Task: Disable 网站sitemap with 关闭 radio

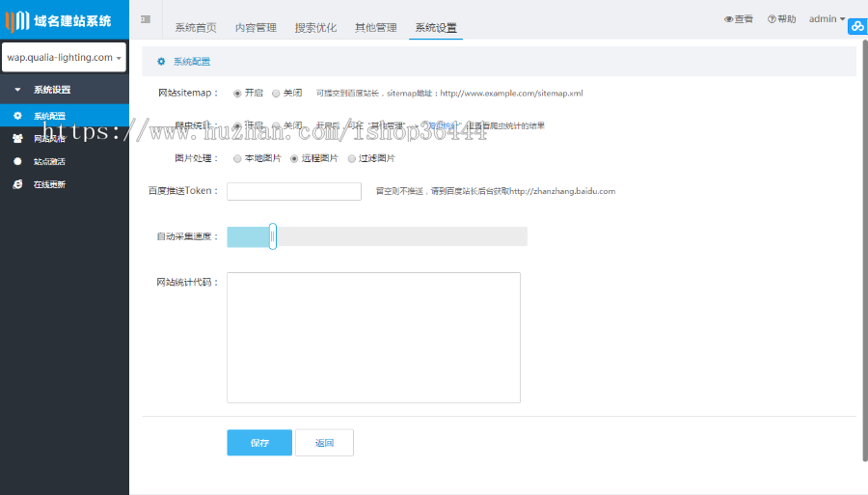Action: [x=276, y=94]
